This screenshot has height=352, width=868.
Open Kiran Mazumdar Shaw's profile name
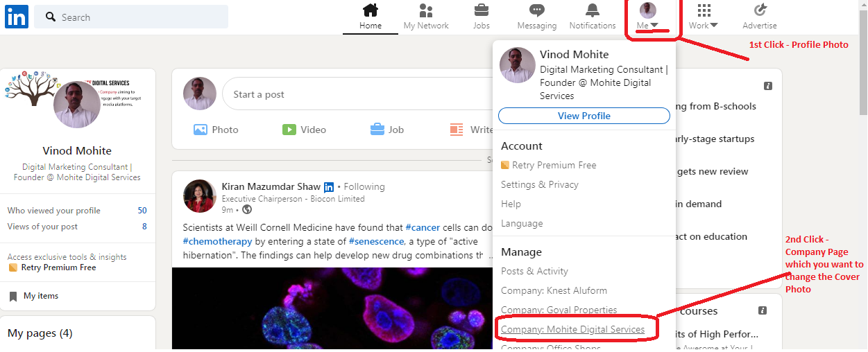click(x=271, y=186)
